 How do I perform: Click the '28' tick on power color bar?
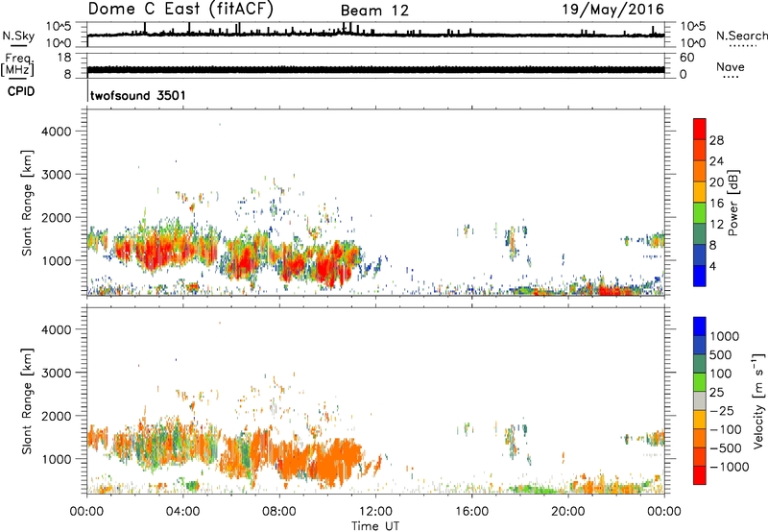point(716,140)
